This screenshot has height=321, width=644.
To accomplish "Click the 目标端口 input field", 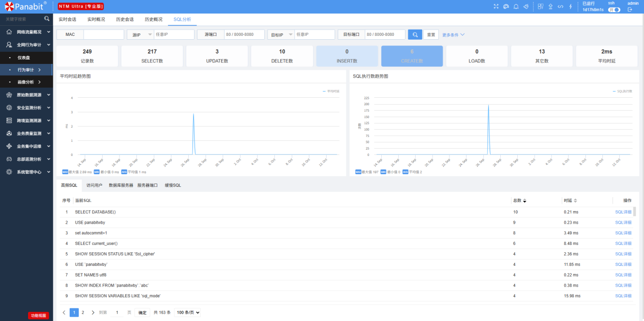I will pyautogui.click(x=385, y=35).
